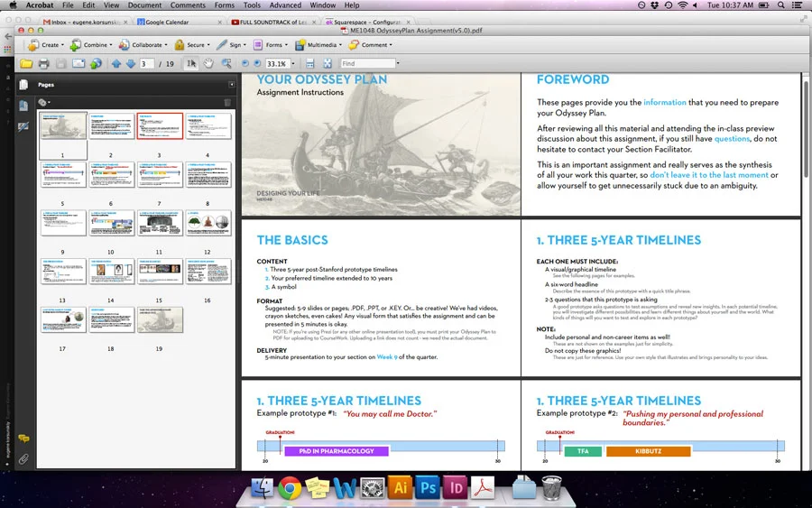Screen dimensions: 812x508
Task: Select page 1 thumbnail in Pages panel
Action: click(x=63, y=125)
